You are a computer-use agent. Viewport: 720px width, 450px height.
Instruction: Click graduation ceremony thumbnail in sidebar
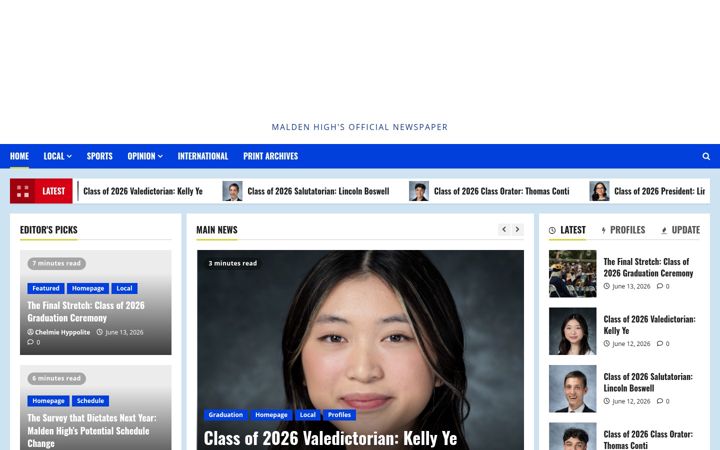click(573, 274)
